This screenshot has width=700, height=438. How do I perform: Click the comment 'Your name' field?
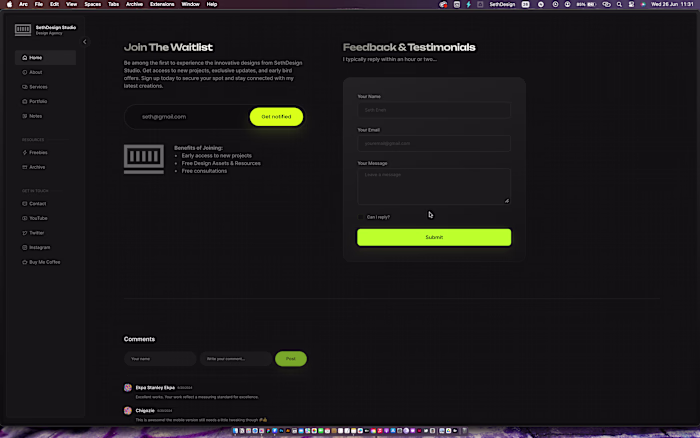(x=160, y=359)
